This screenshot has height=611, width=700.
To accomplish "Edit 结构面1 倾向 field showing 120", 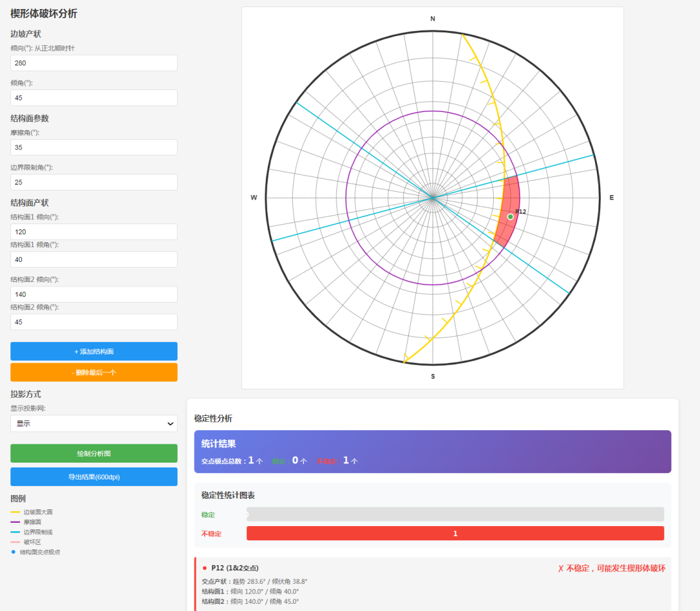I will point(94,232).
